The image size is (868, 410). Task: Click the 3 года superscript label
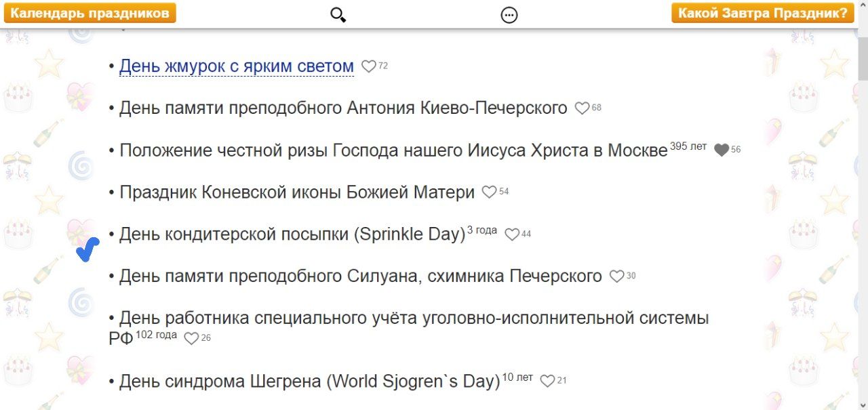pos(482,230)
